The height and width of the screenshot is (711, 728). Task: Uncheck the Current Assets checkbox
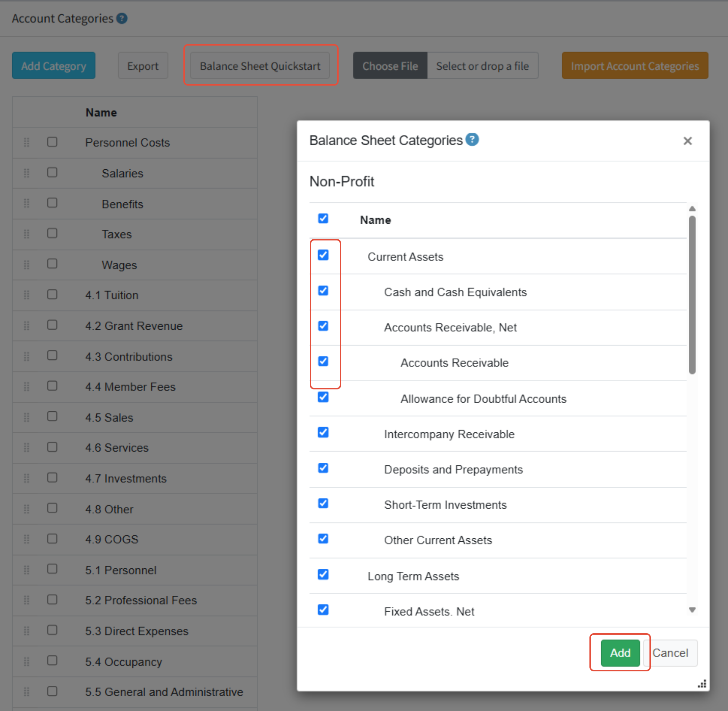323,255
